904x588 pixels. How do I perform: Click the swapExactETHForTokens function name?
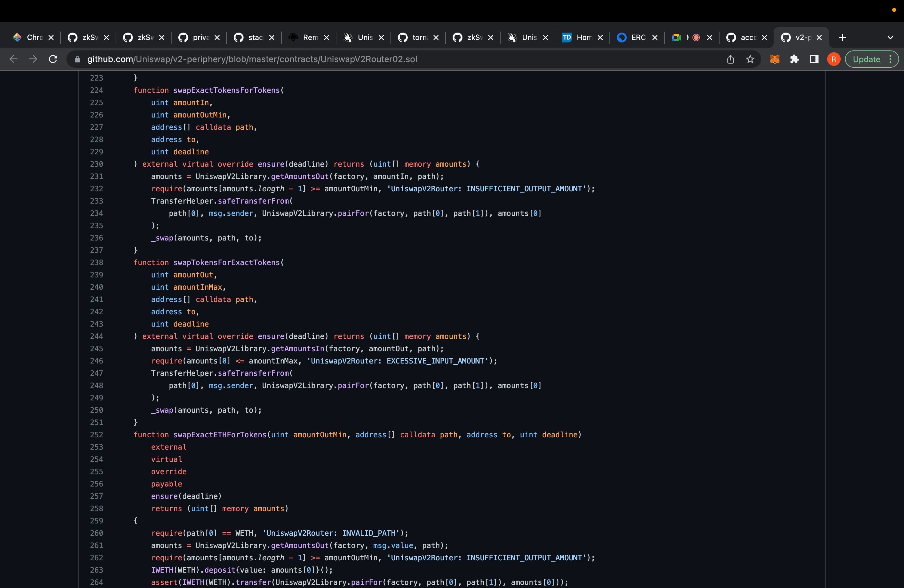[x=220, y=435]
